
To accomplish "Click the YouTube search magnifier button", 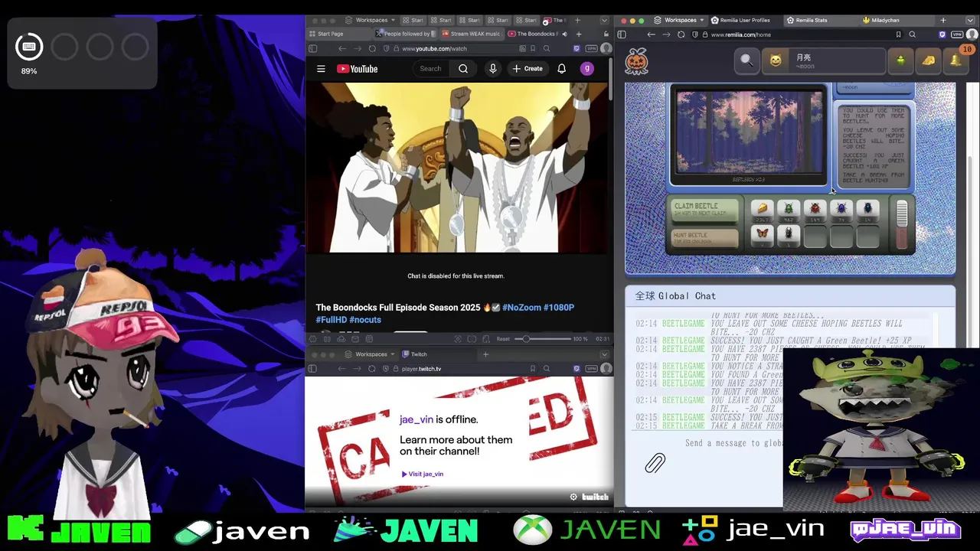I will click(x=463, y=69).
